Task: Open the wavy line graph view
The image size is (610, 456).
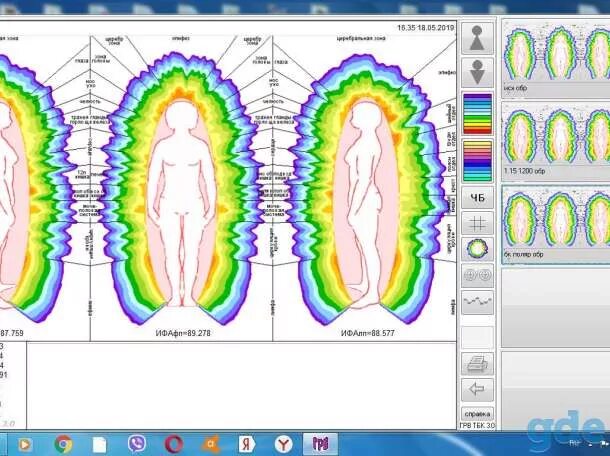Action: tap(477, 302)
